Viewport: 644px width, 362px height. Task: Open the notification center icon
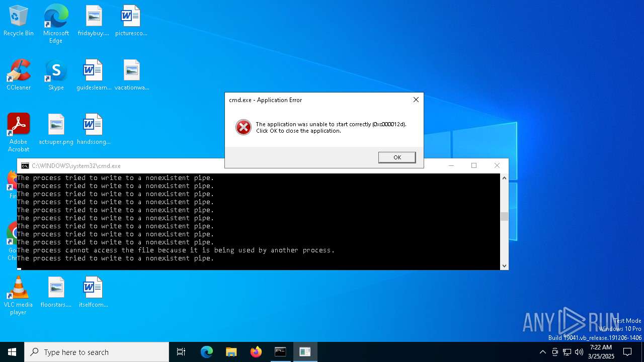point(627,352)
